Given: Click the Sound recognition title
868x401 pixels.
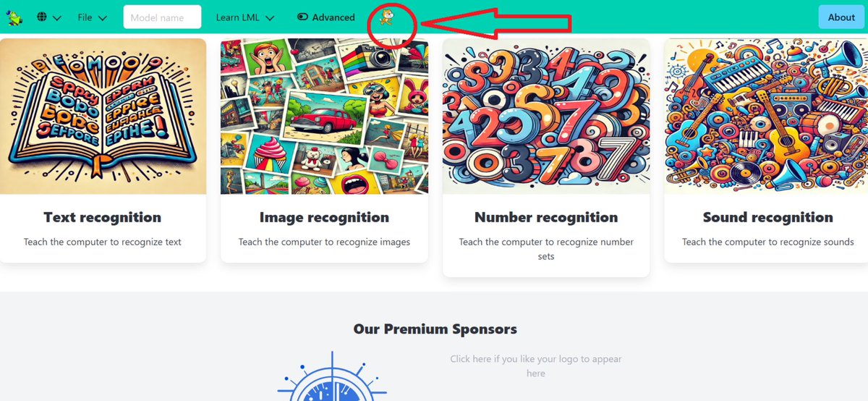Looking at the screenshot, I should (768, 217).
